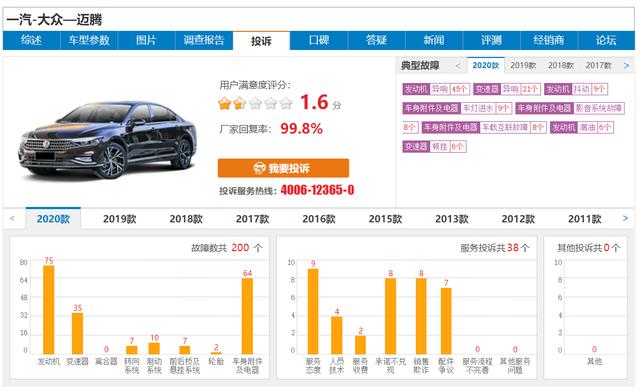
Task: Open the 综述 overview tab
Action: 31,40
